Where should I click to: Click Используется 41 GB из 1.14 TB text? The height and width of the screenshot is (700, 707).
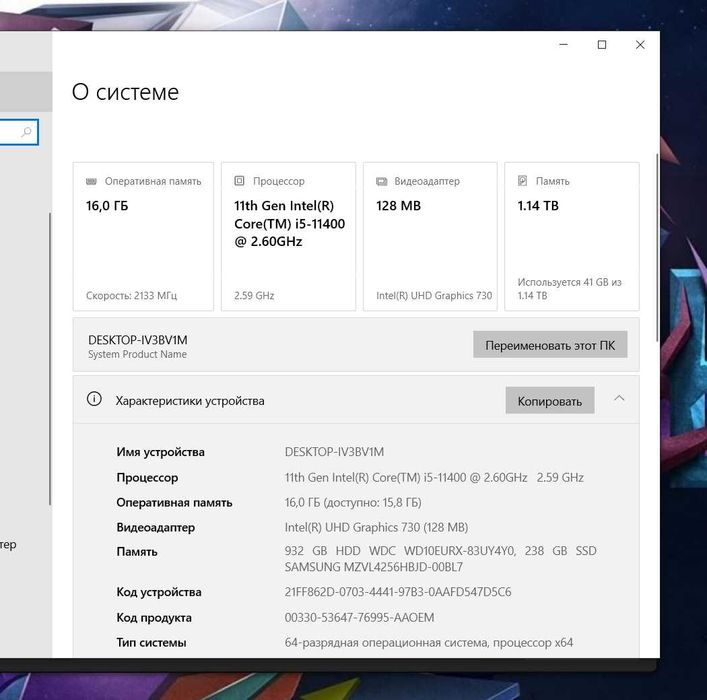[569, 289]
